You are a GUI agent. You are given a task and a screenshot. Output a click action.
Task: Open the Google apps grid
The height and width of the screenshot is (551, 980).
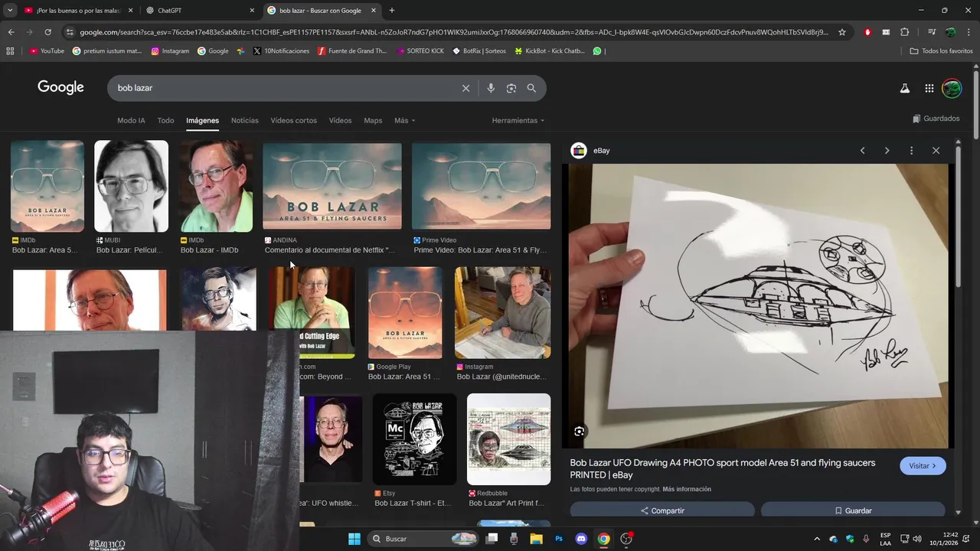929,88
